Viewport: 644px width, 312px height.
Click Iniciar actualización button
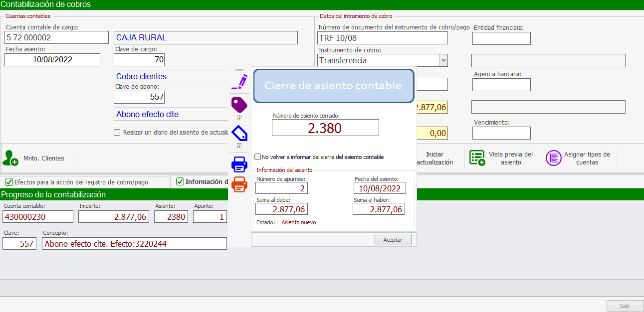434,158
